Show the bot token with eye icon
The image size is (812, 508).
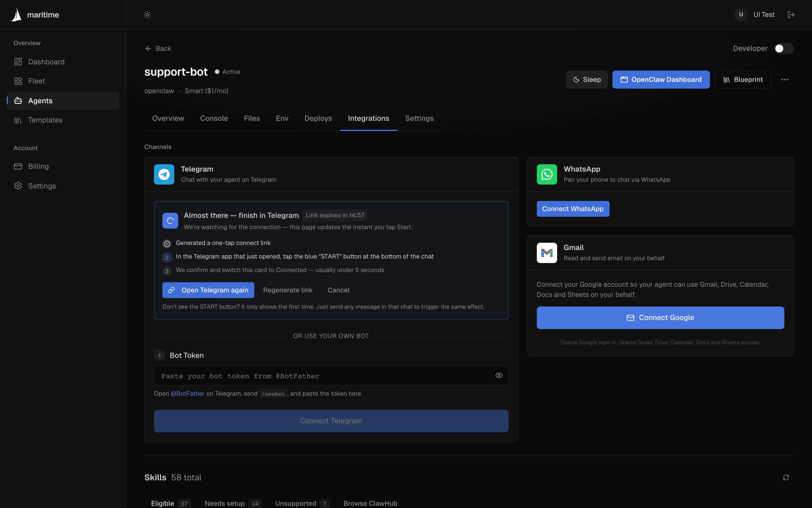click(499, 375)
